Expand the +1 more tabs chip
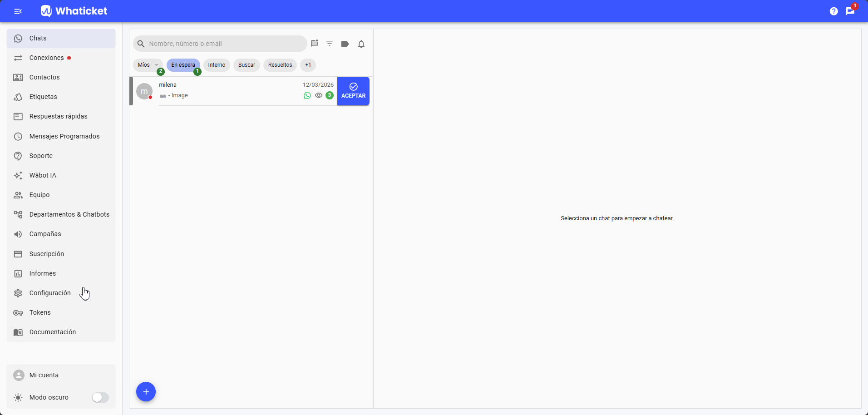Image resolution: width=868 pixels, height=415 pixels. click(x=308, y=65)
